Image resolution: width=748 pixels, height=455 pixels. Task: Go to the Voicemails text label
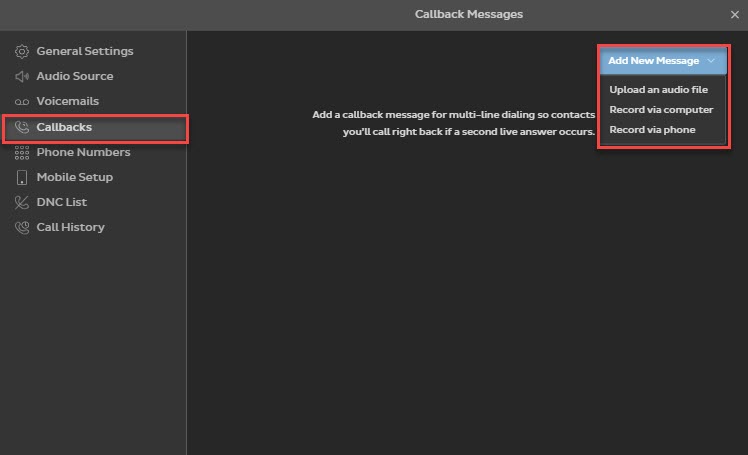click(x=68, y=101)
